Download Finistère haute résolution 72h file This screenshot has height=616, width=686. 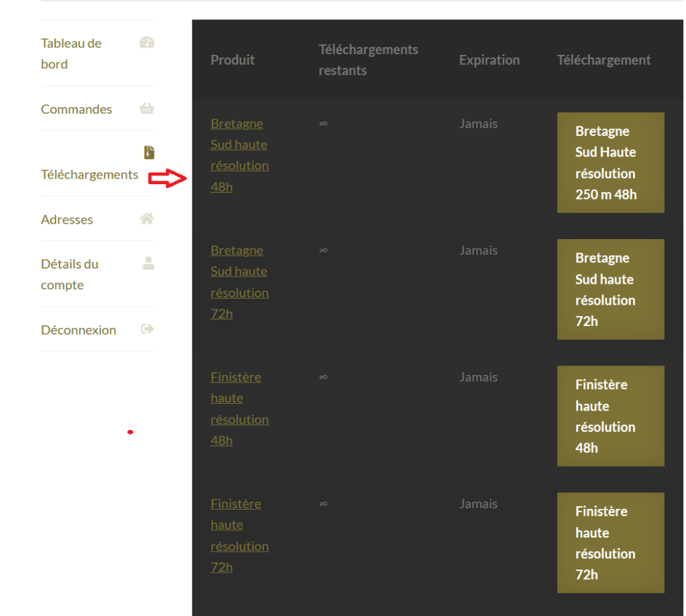pyautogui.click(x=610, y=542)
